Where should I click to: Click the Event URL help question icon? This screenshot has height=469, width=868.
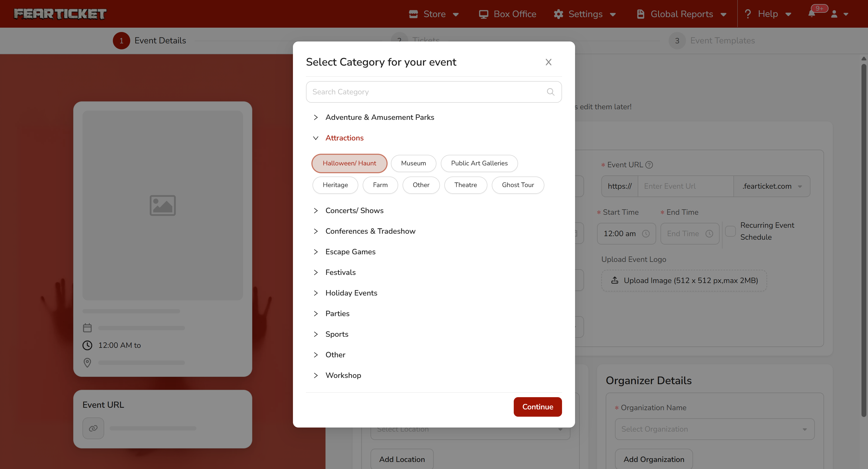[x=649, y=165]
